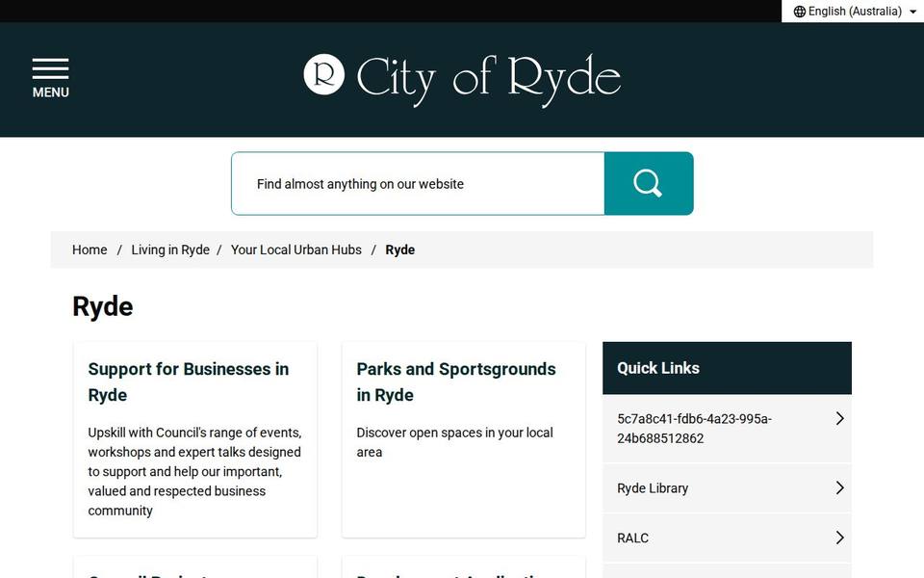This screenshot has width=924, height=578.
Task: Open the RALC quick link
Action: (x=727, y=538)
